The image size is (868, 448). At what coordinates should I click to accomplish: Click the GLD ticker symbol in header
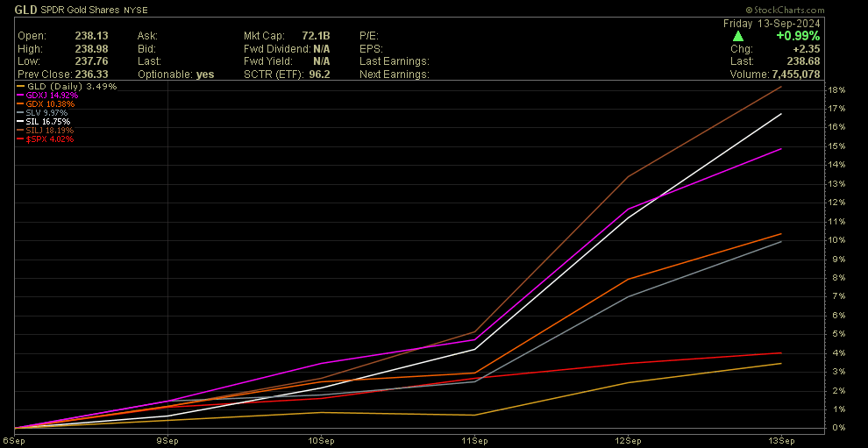26,10
